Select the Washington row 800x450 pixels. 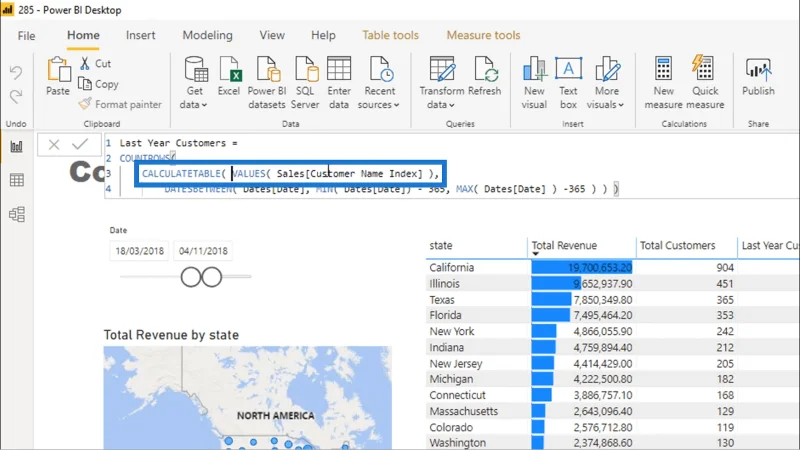click(x=612, y=443)
